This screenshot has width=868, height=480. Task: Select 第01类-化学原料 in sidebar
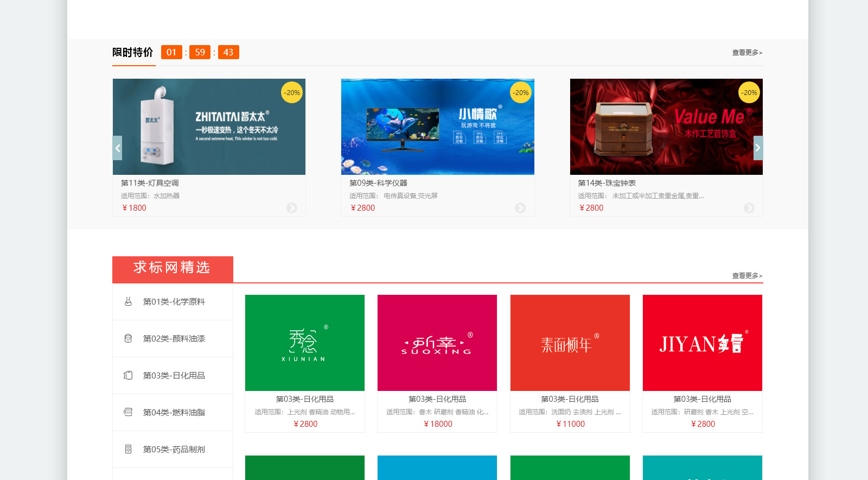click(174, 302)
